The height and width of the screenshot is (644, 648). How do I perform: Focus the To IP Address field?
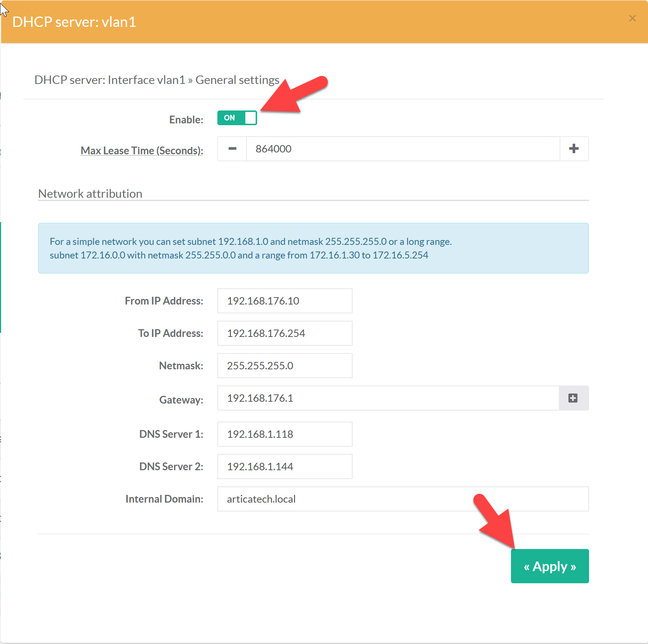(x=284, y=333)
